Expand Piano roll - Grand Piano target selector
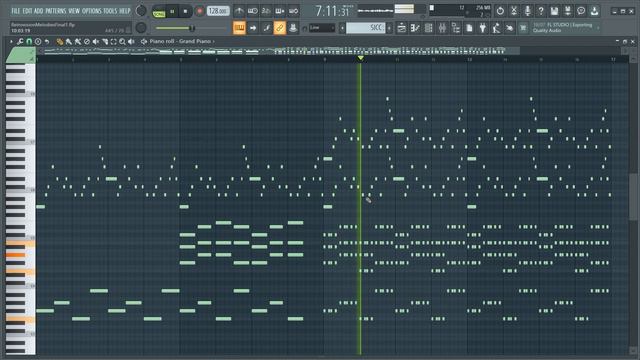The image size is (640, 360). pos(182,41)
